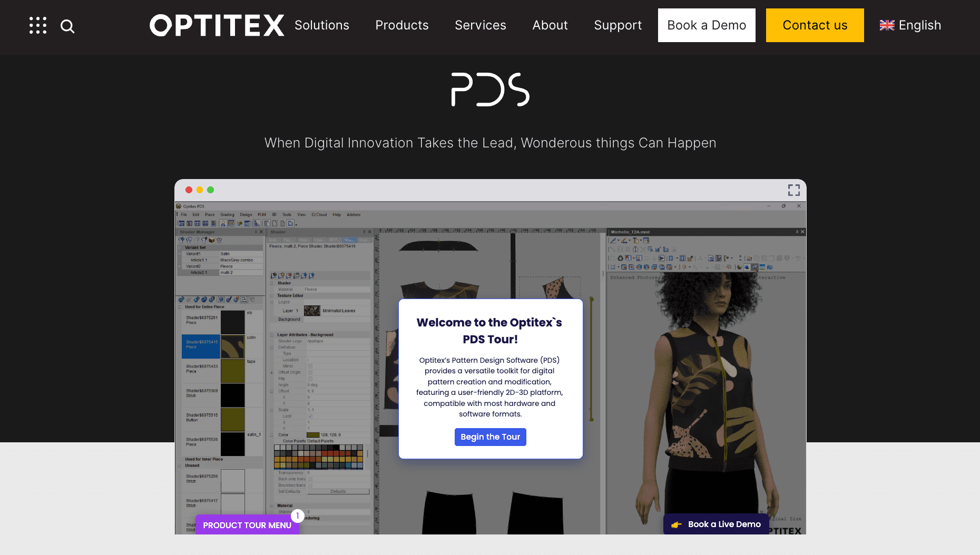The height and width of the screenshot is (555, 980).
Task: Open site search magnifier icon
Action: click(x=67, y=26)
